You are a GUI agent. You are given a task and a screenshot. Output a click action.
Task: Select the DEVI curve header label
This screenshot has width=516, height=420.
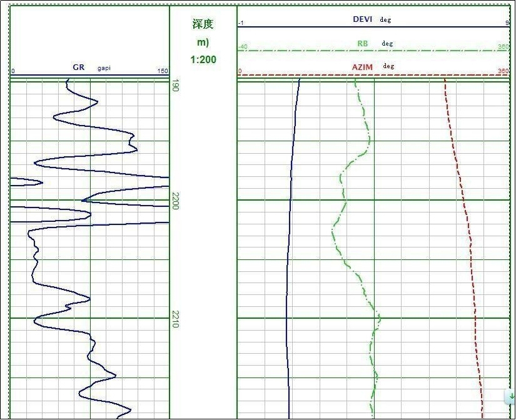pyautogui.click(x=362, y=19)
